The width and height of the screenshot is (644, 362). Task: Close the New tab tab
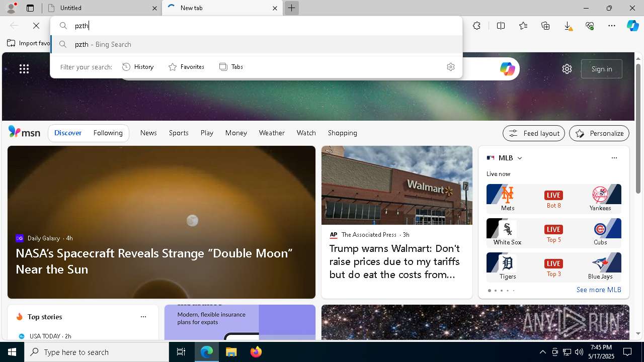pyautogui.click(x=275, y=8)
